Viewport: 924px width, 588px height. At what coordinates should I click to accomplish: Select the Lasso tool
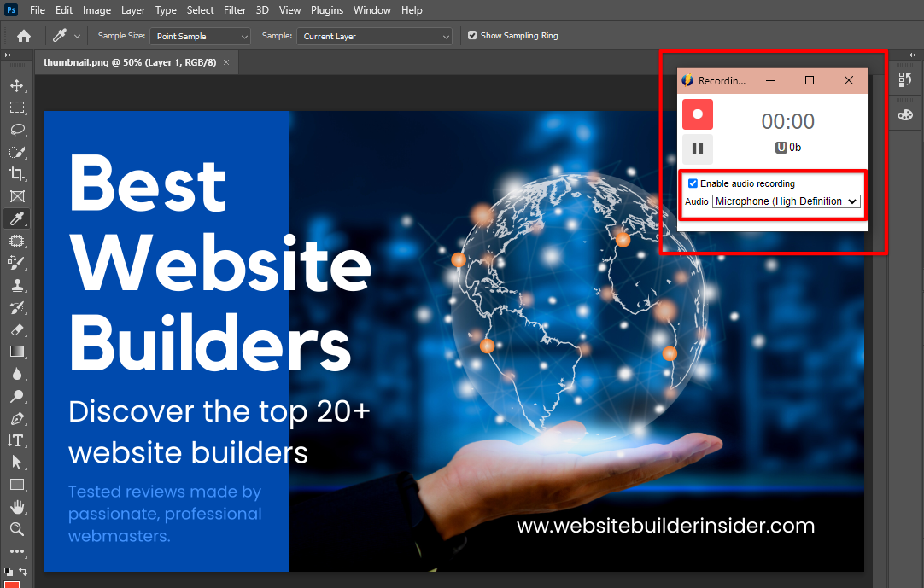[x=17, y=130]
